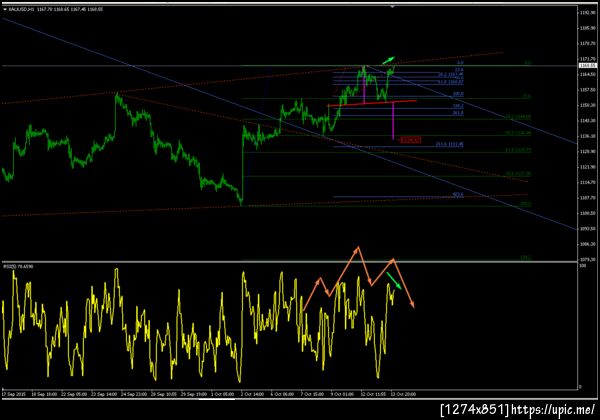
Task: Click the current price tag 1168.55
Action: (587, 66)
